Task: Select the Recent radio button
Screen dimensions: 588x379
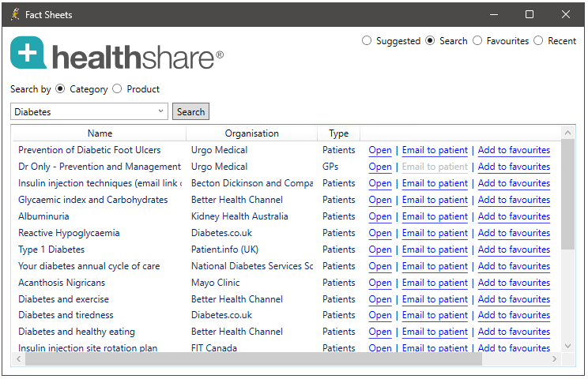Action: [538, 40]
